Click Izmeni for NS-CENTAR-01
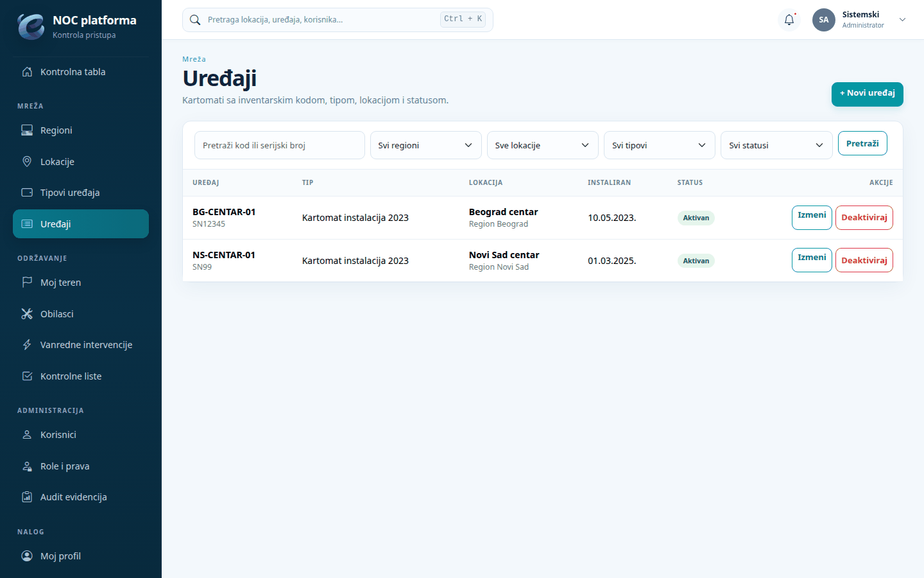This screenshot has width=924, height=578. pyautogui.click(x=812, y=260)
